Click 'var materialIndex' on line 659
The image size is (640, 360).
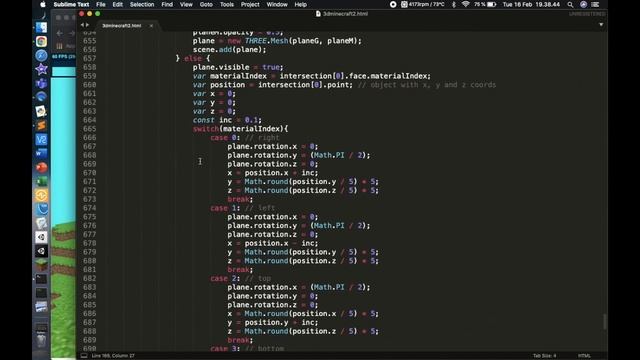pos(229,76)
